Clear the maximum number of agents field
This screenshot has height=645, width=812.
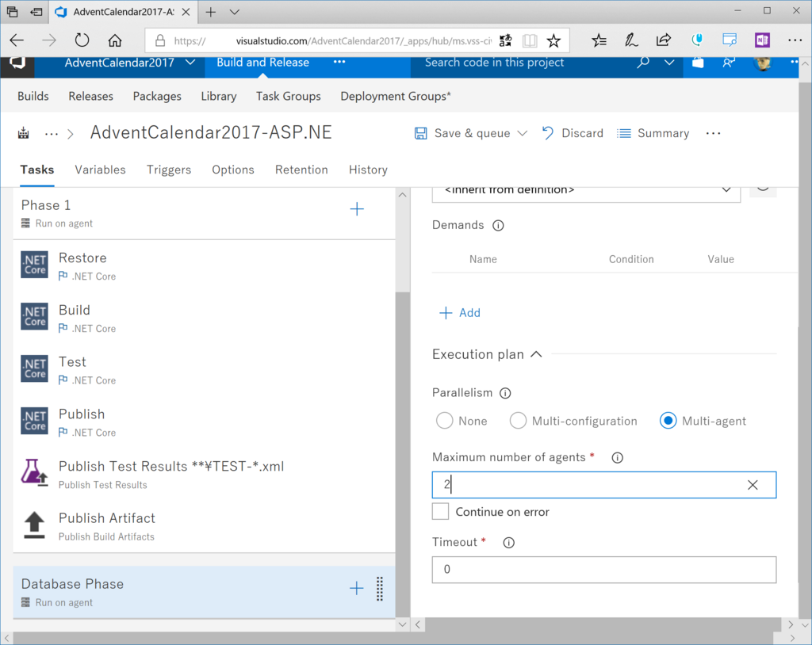(x=753, y=485)
